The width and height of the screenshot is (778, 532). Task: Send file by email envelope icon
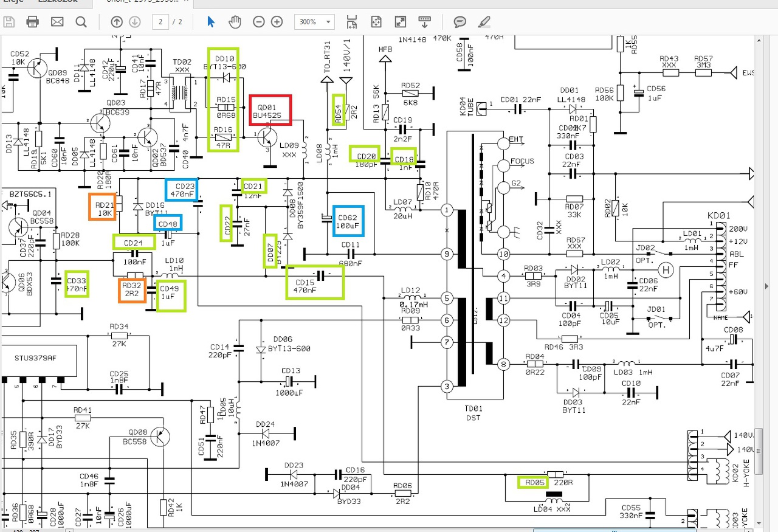(x=57, y=22)
